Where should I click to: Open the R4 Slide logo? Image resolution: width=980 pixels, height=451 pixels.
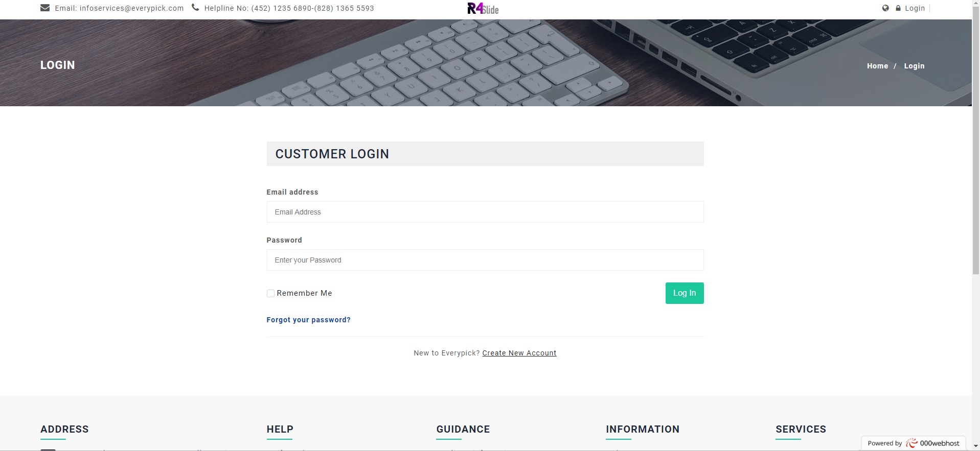[x=483, y=8]
